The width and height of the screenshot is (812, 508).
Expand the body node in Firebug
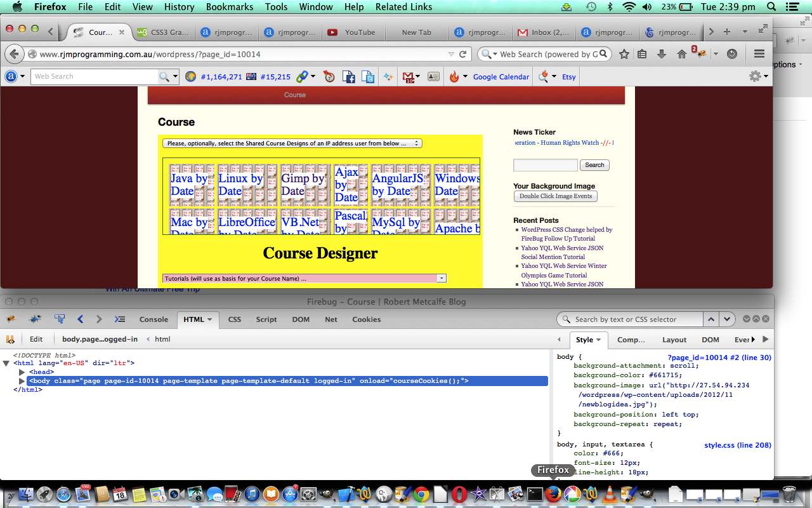[x=22, y=381]
